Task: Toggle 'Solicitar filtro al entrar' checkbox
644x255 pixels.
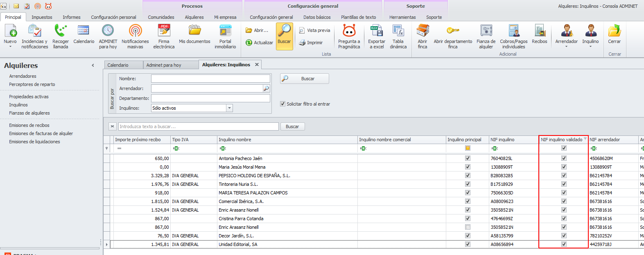Action: coord(282,104)
